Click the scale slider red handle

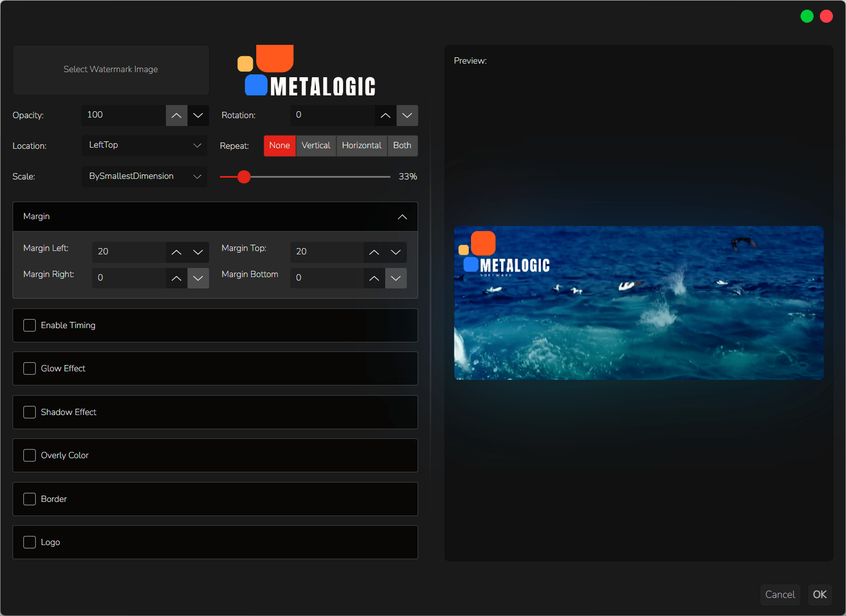(244, 177)
